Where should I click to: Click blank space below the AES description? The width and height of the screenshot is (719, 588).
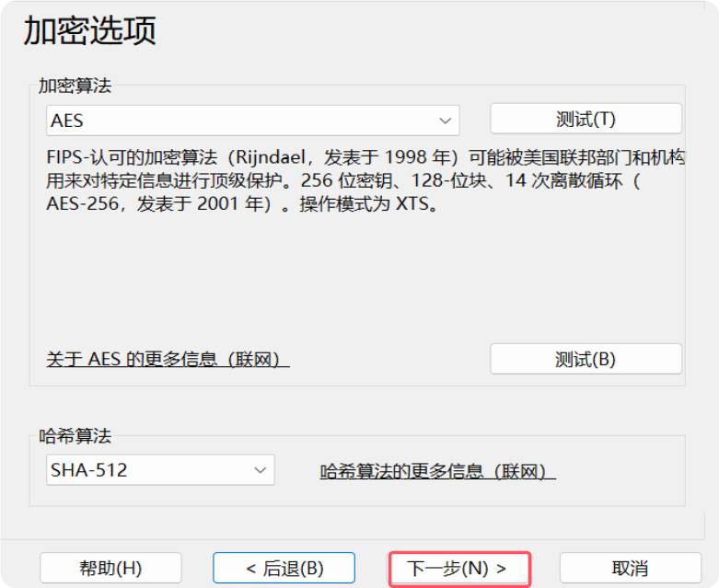359,276
